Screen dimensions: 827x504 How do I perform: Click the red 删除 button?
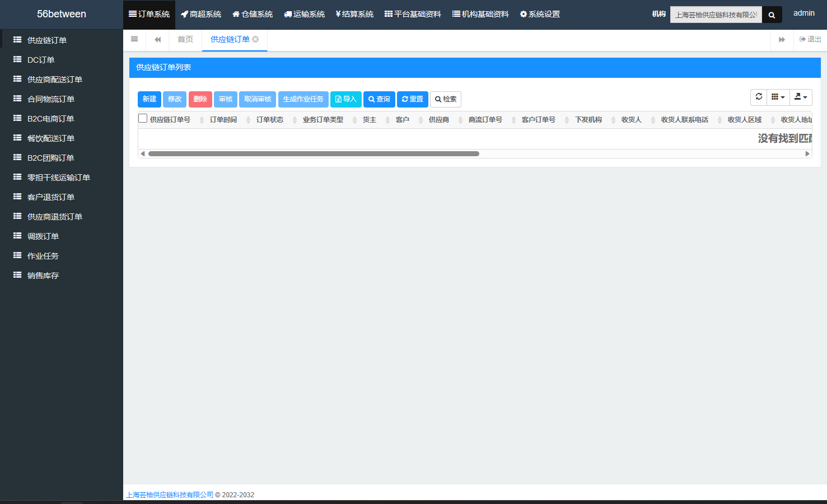pos(200,99)
